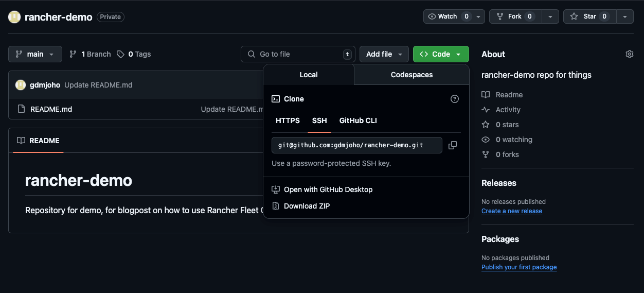Click Publish your first package
This screenshot has height=293, width=644.
[519, 267]
